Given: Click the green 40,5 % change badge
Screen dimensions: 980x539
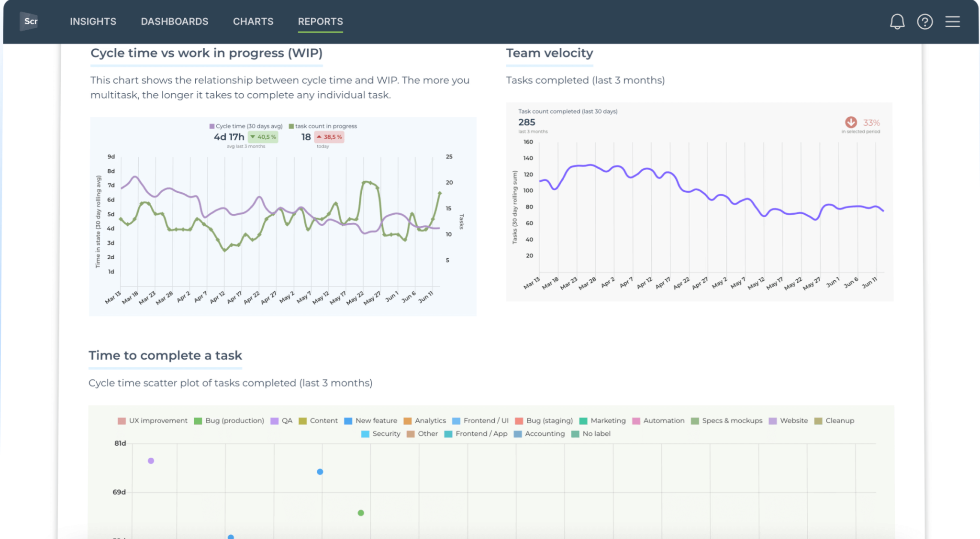Looking at the screenshot, I should [x=264, y=137].
